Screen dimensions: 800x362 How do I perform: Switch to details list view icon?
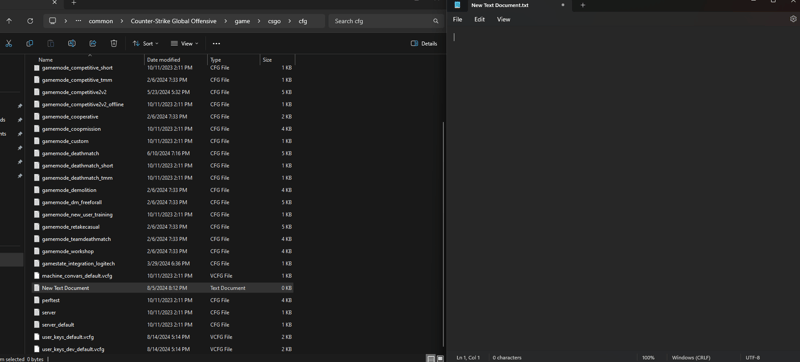pyautogui.click(x=431, y=358)
